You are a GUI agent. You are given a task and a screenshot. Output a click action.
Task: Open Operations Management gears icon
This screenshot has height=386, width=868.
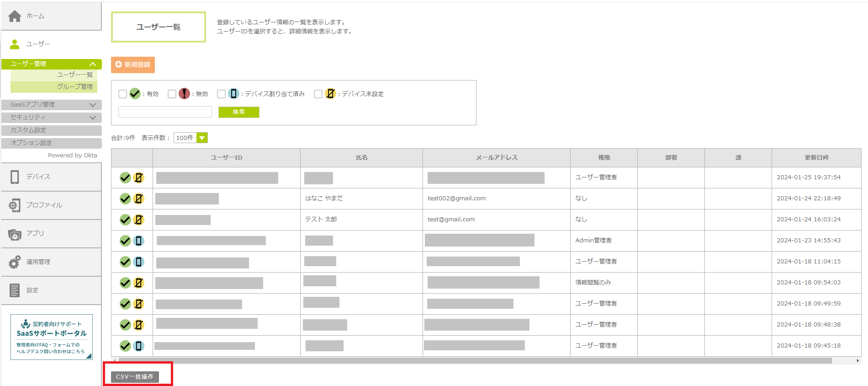[15, 262]
